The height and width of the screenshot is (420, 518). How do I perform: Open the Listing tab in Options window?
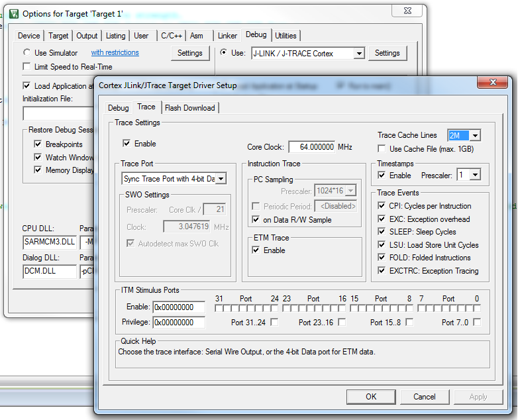(116, 36)
